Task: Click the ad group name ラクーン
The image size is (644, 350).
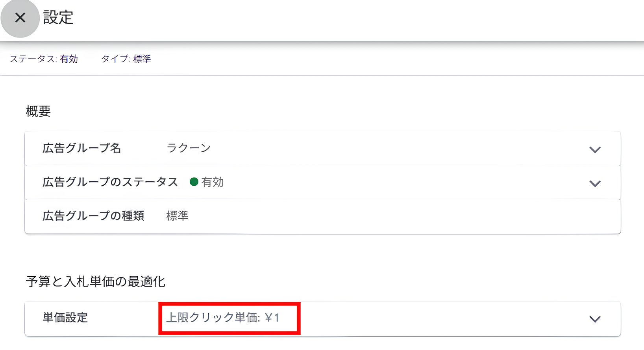Action: point(189,148)
